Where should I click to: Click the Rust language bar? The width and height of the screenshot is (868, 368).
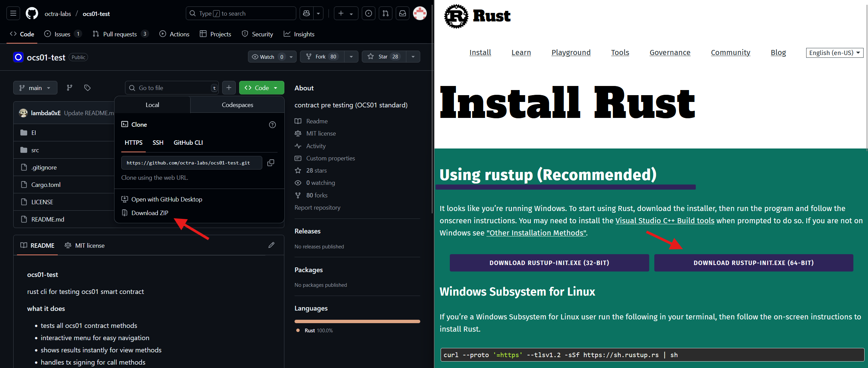point(357,321)
